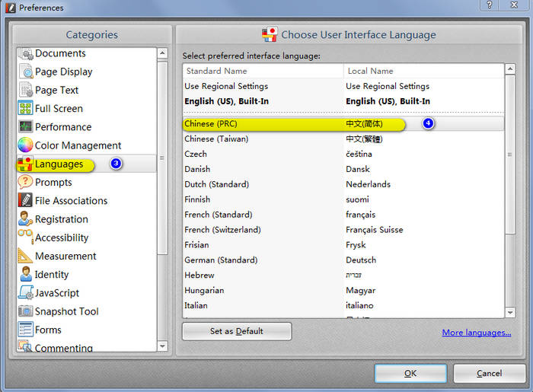Open the Registration category
This screenshot has width=533, height=392.
coord(61,219)
